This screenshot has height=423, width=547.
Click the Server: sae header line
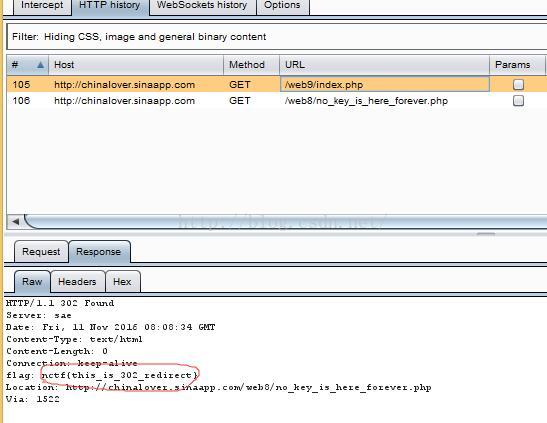(x=39, y=315)
